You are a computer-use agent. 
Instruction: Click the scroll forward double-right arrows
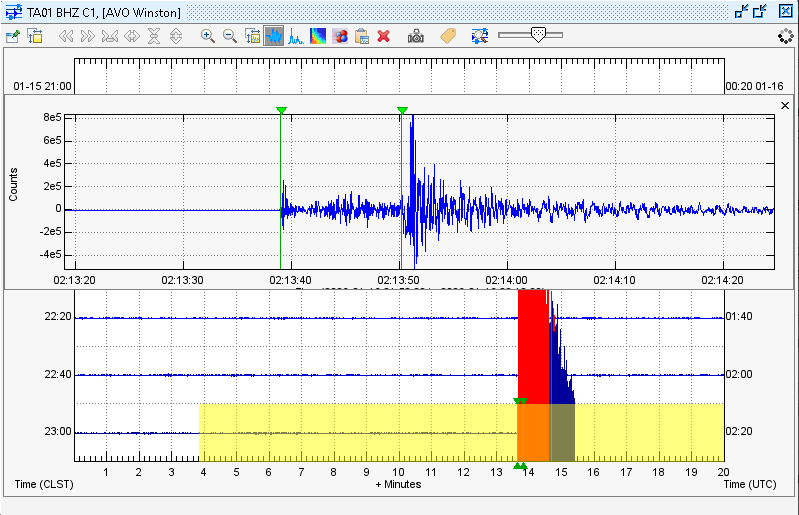88,36
